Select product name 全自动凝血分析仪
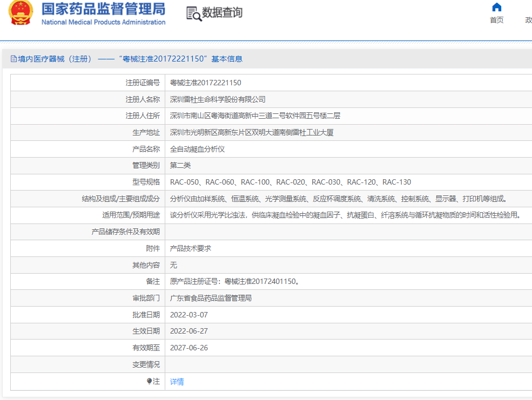The height and width of the screenshot is (400, 532). click(198, 149)
